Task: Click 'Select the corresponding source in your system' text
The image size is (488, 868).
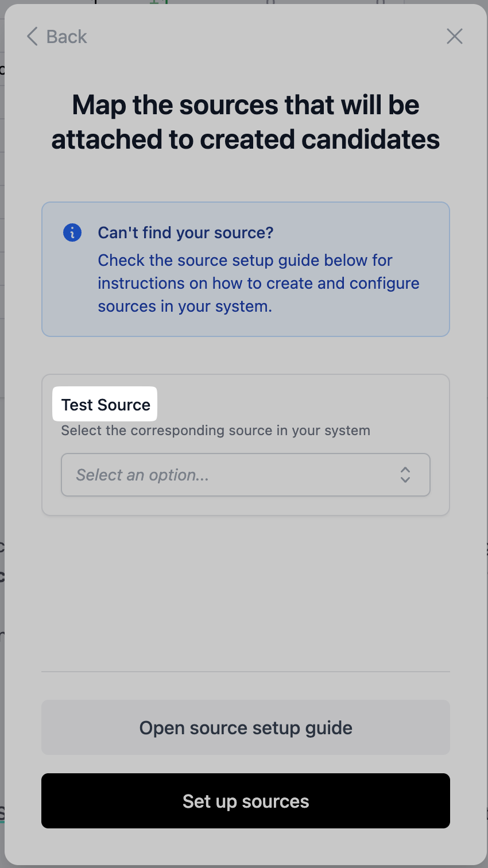Action: 215,431
